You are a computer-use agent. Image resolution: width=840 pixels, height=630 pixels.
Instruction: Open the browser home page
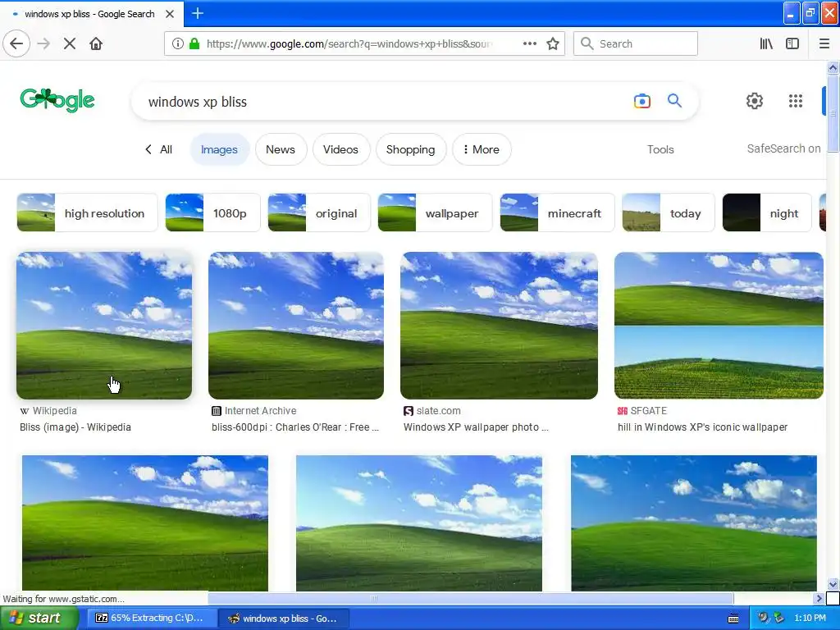pyautogui.click(x=96, y=43)
